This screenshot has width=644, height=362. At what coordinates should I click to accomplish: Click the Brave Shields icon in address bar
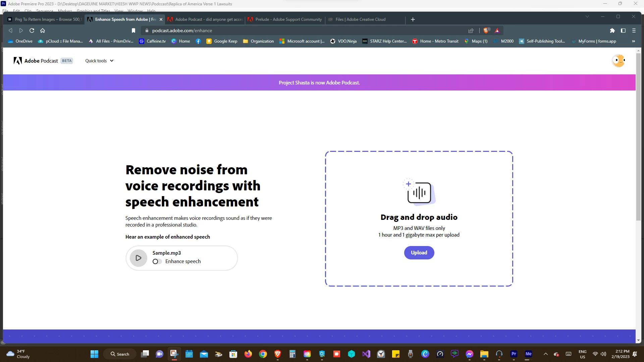486,31
